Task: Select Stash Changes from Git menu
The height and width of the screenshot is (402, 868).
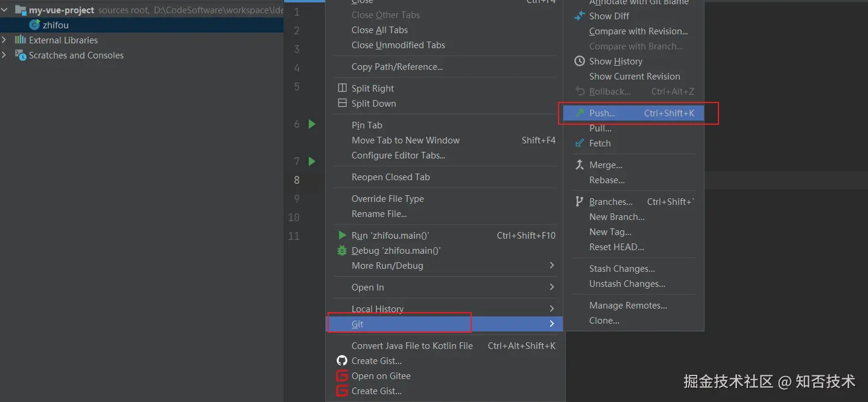Action: [622, 269]
